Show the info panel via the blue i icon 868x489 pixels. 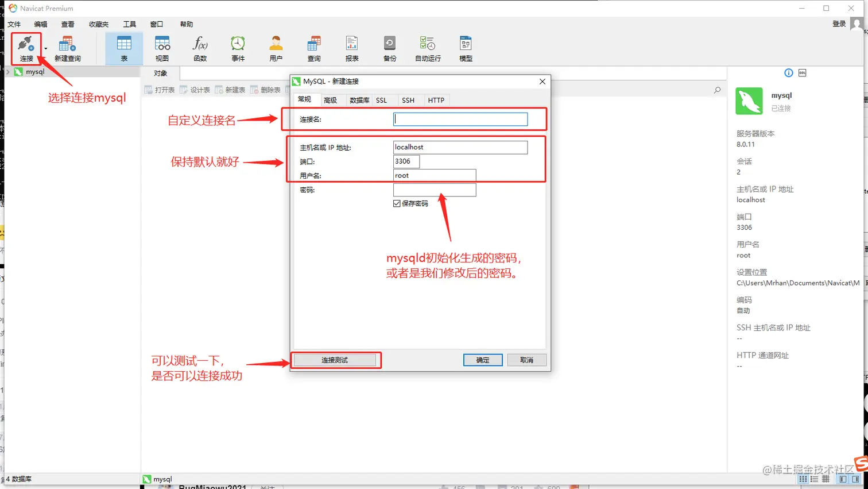789,73
